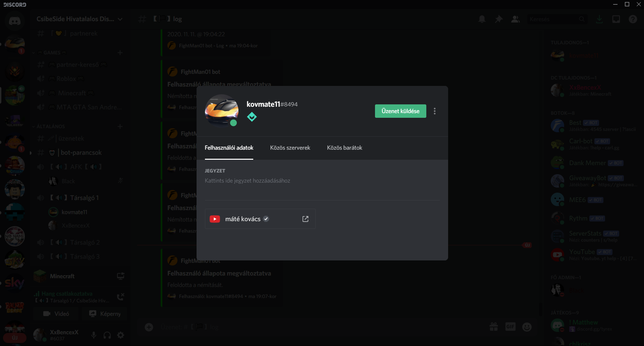The image size is (644, 346).
Task: Open the üzenetek channel
Action: pyautogui.click(x=80, y=138)
